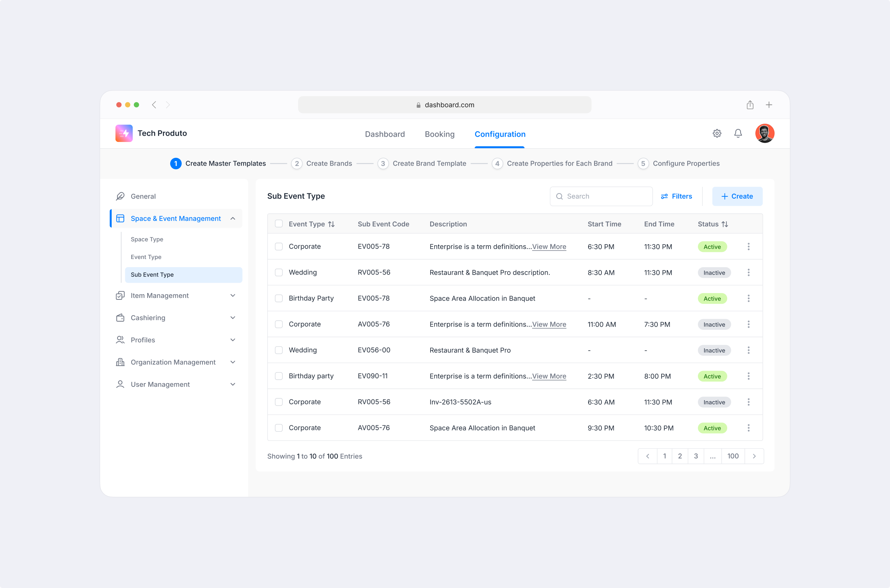Image resolution: width=890 pixels, height=588 pixels.
Task: Click the Cashiering sidebar icon
Action: tap(120, 318)
